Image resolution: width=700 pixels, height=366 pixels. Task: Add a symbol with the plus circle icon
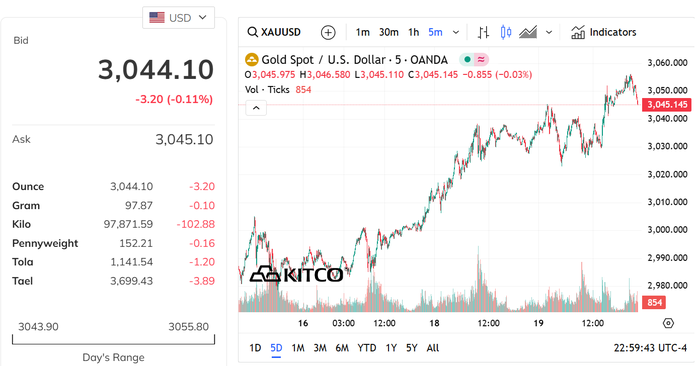point(328,32)
